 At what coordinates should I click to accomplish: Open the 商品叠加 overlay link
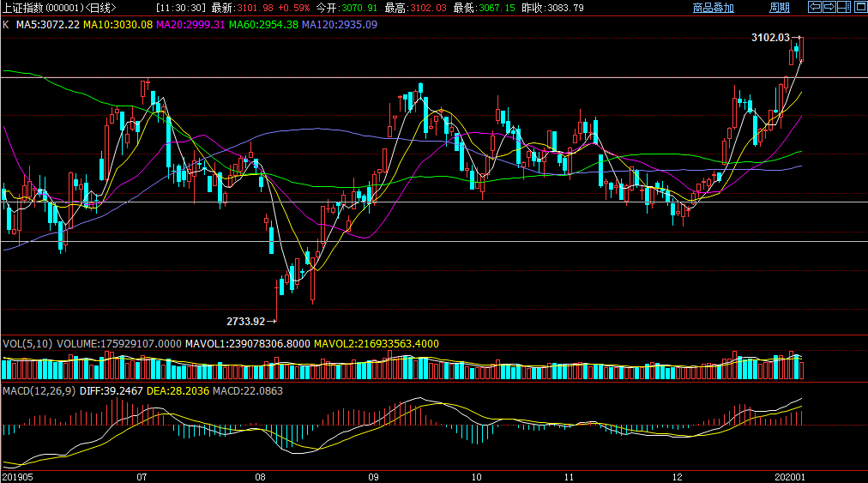(713, 8)
